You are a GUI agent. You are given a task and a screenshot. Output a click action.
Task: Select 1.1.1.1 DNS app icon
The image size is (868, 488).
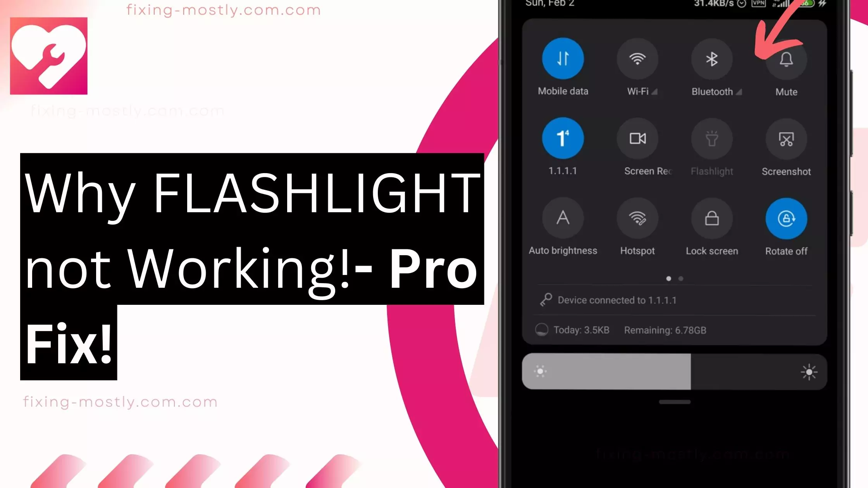pos(562,137)
